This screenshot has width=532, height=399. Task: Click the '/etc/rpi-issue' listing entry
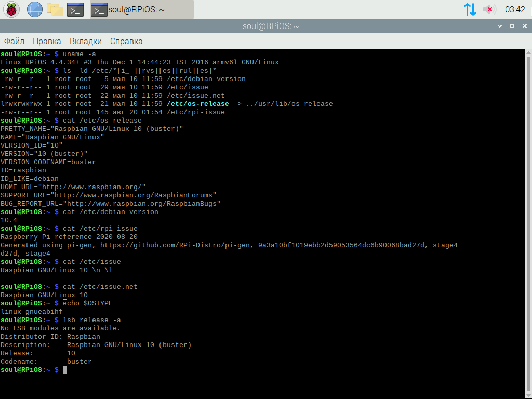[196, 112]
